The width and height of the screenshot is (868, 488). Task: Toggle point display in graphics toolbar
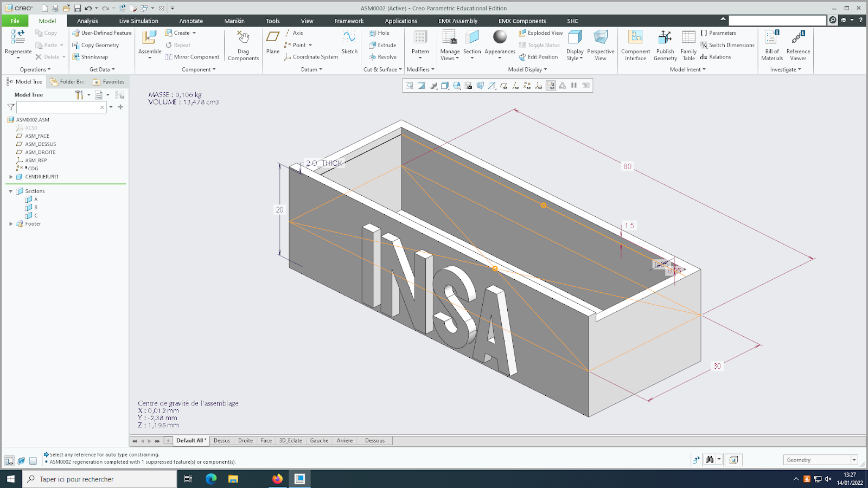click(527, 86)
